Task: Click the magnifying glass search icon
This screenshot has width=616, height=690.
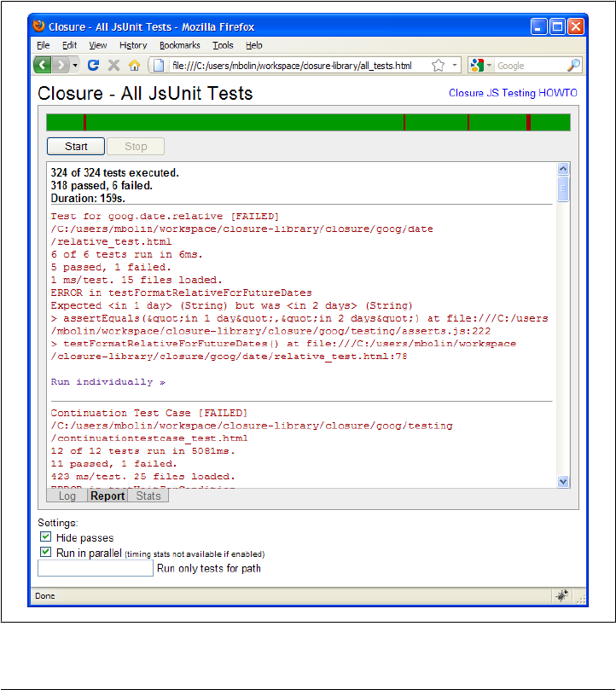Action: [573, 66]
